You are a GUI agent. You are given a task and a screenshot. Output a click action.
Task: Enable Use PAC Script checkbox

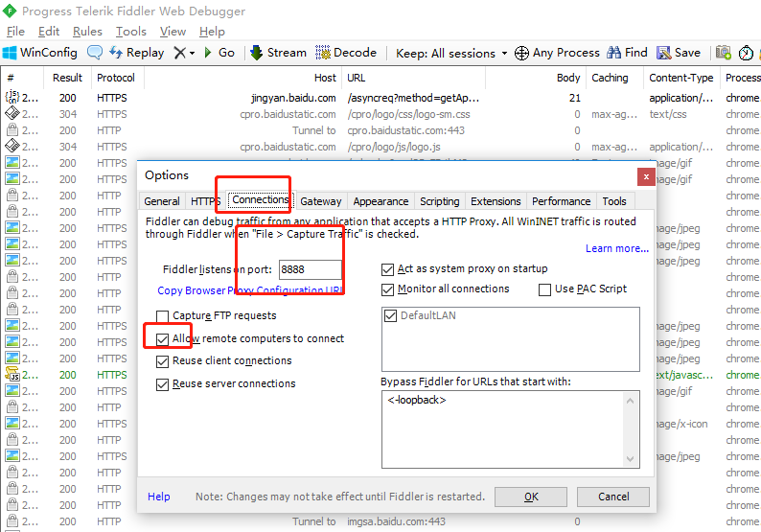pos(545,289)
